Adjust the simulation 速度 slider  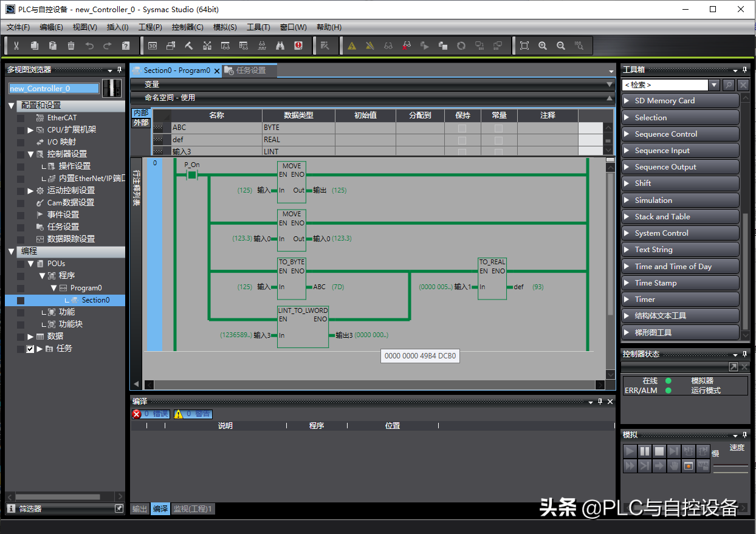tap(730, 466)
